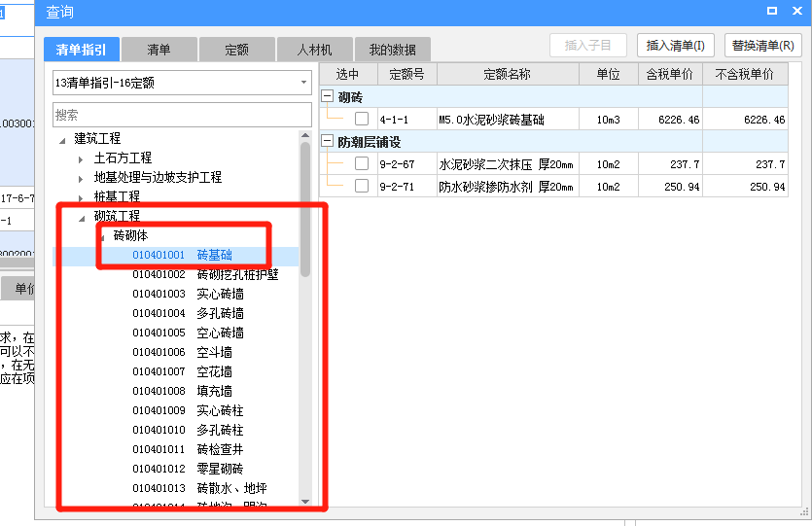Click the 单位 column header
Screen dimensions: 812x526
coord(609,74)
